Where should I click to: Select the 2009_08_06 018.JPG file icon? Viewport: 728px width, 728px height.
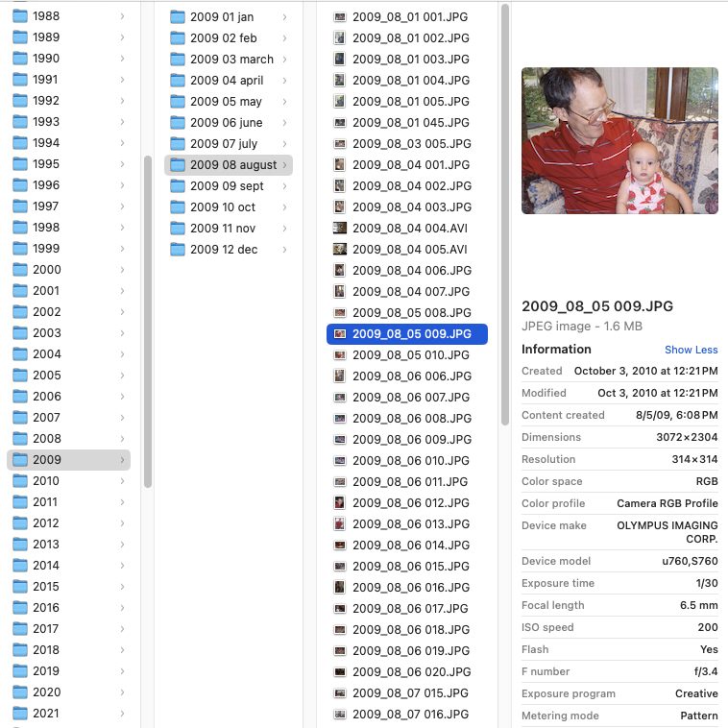[x=340, y=630]
